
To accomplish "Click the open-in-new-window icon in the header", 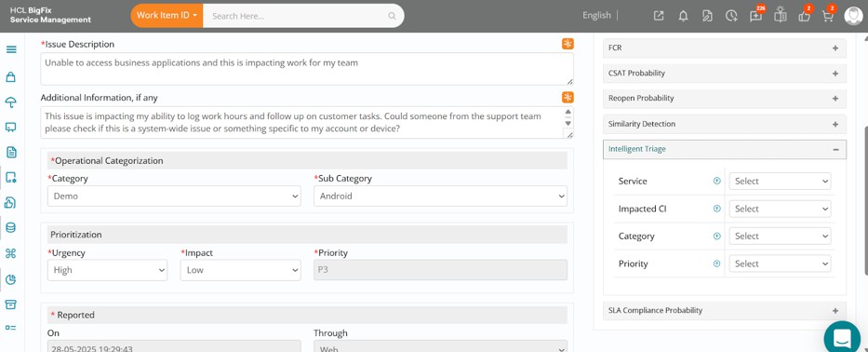I will [x=658, y=16].
